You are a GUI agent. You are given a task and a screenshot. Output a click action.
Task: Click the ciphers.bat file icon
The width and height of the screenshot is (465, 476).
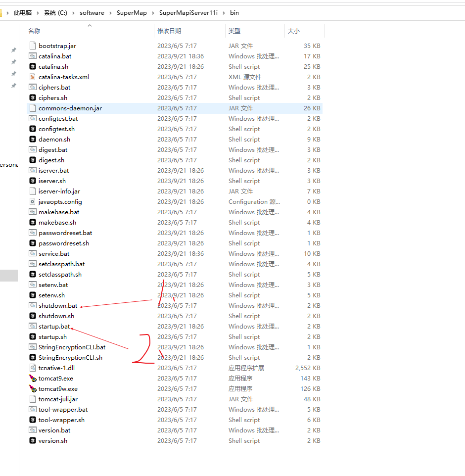33,88
